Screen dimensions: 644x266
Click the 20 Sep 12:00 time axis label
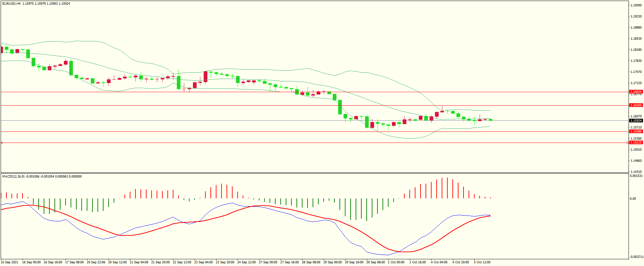tap(117, 262)
